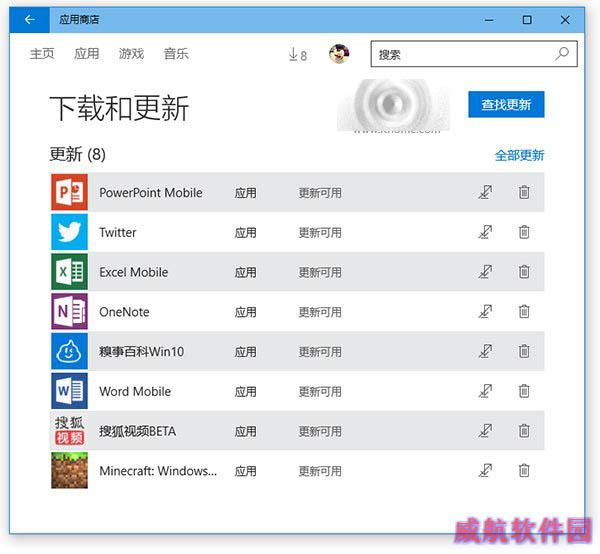Remove PowerPoint Mobile with trash icon
600x554 pixels.
pyautogui.click(x=524, y=192)
